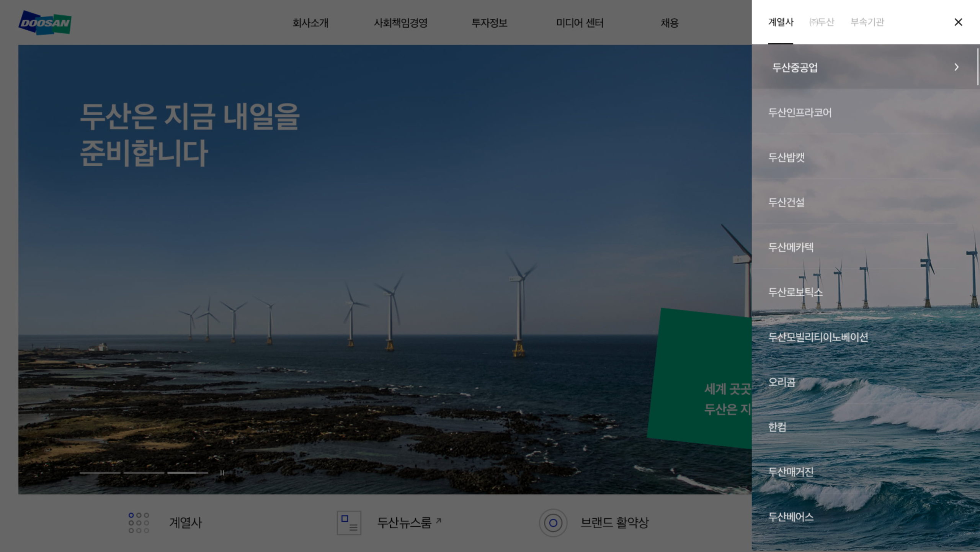The height and width of the screenshot is (552, 980).
Task: Select the third slide progress bar
Action: click(x=188, y=473)
